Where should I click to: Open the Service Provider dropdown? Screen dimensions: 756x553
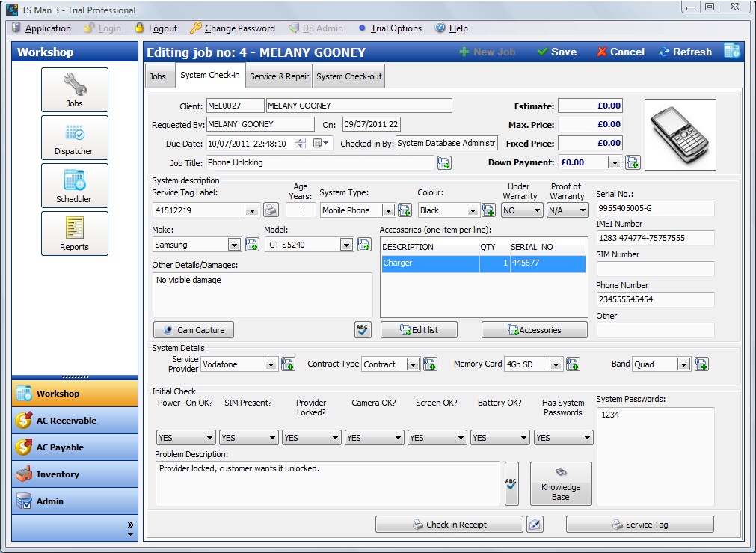271,364
